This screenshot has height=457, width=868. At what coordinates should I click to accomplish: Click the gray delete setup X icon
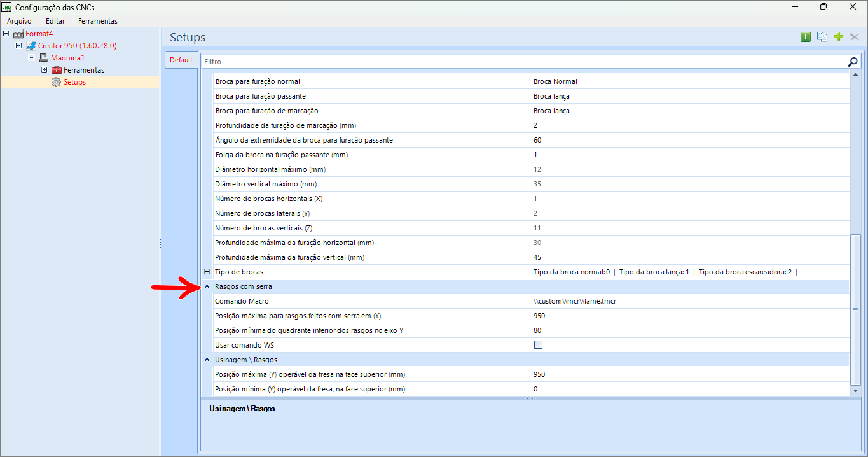pos(855,37)
